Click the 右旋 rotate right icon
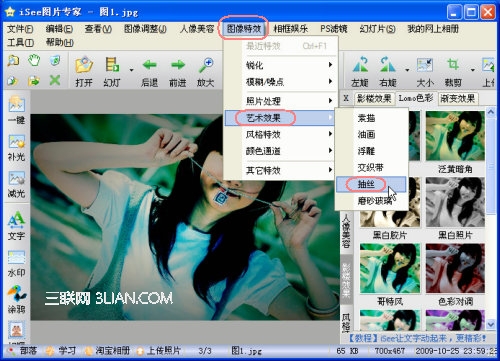Image resolution: width=500 pixels, height=361 pixels. pos(388,65)
